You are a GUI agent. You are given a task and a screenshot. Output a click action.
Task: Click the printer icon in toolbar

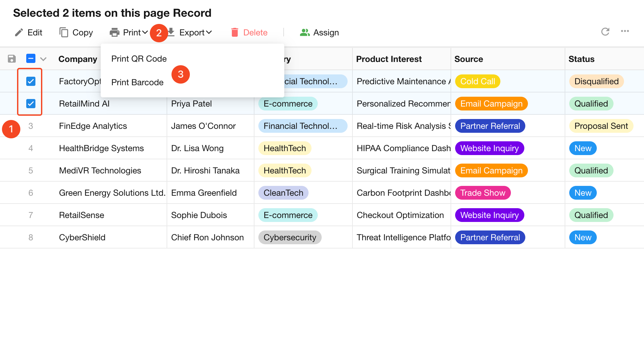(114, 32)
